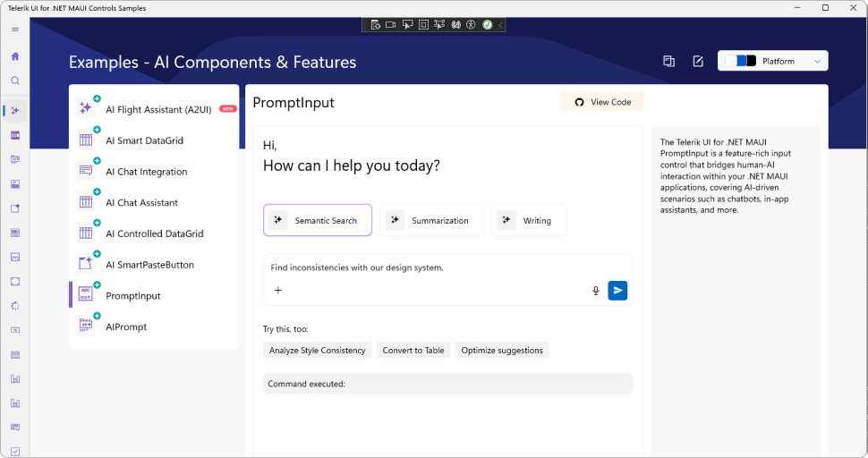Screen dimensions: 868x458
Task: Choose the Writing suggestion card
Action: (529, 220)
